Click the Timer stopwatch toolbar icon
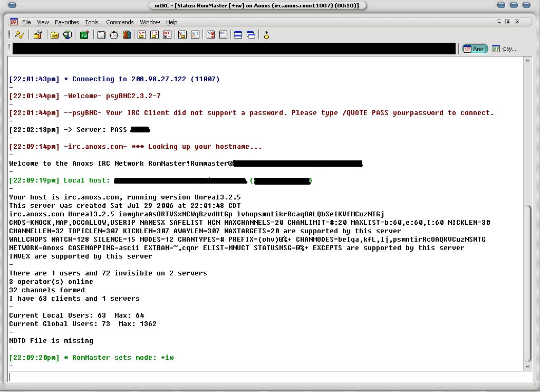The image size is (540, 392). 114,35
